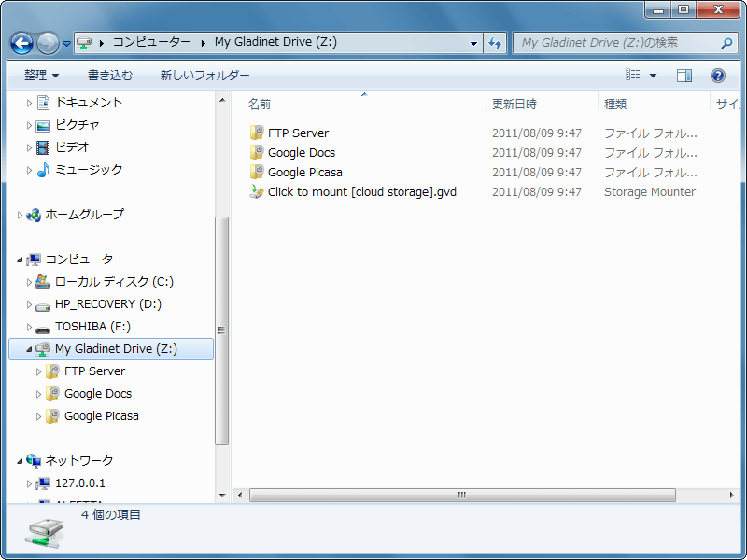Sort files by the 名前 column header

(x=260, y=105)
